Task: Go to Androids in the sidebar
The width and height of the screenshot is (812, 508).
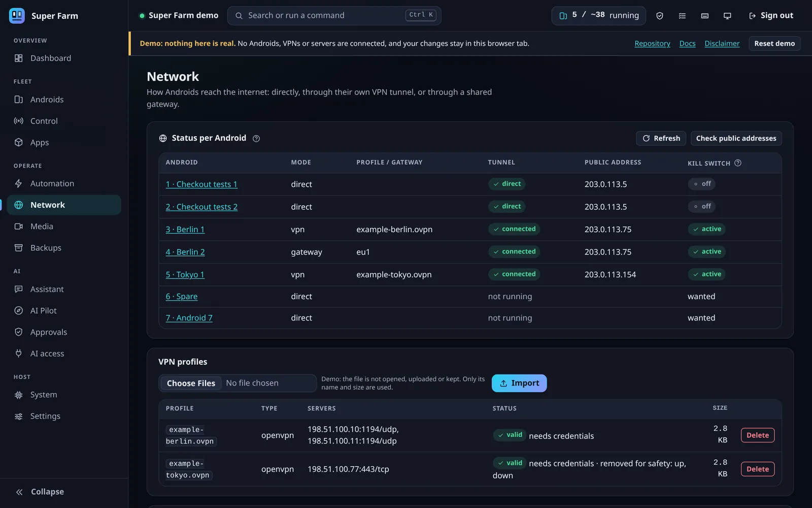Action: pos(64,100)
